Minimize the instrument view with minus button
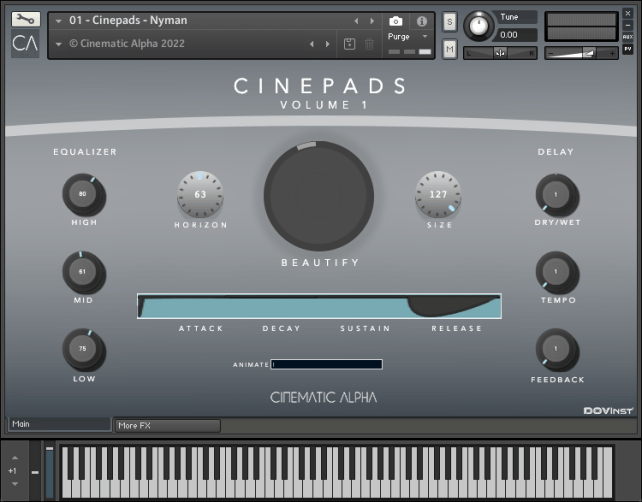This screenshot has width=642, height=502. coord(628,25)
